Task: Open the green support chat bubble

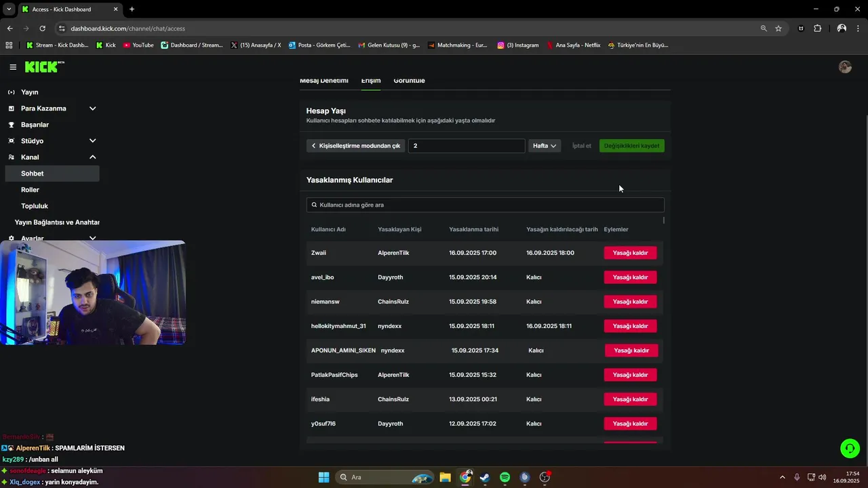Action: (850, 448)
